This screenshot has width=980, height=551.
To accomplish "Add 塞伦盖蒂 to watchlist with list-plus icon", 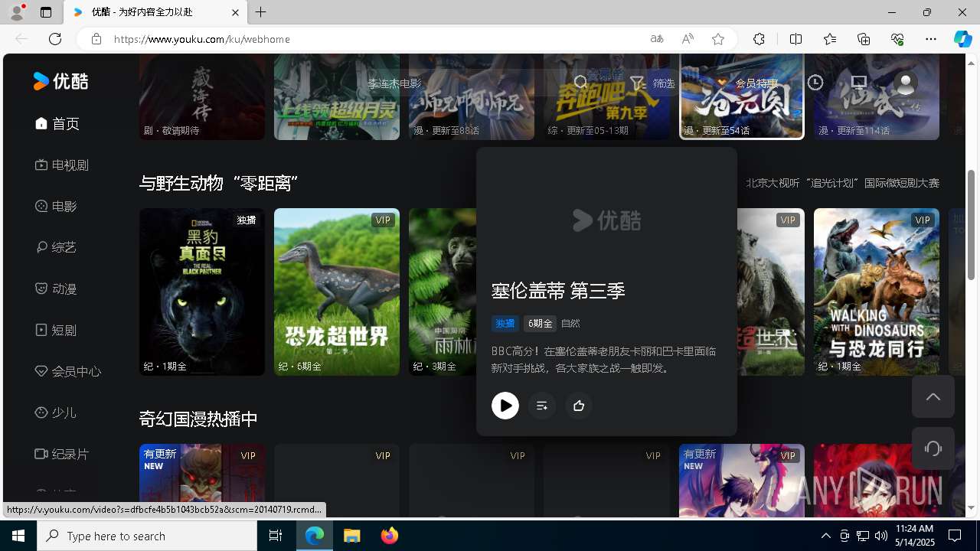I will [542, 406].
